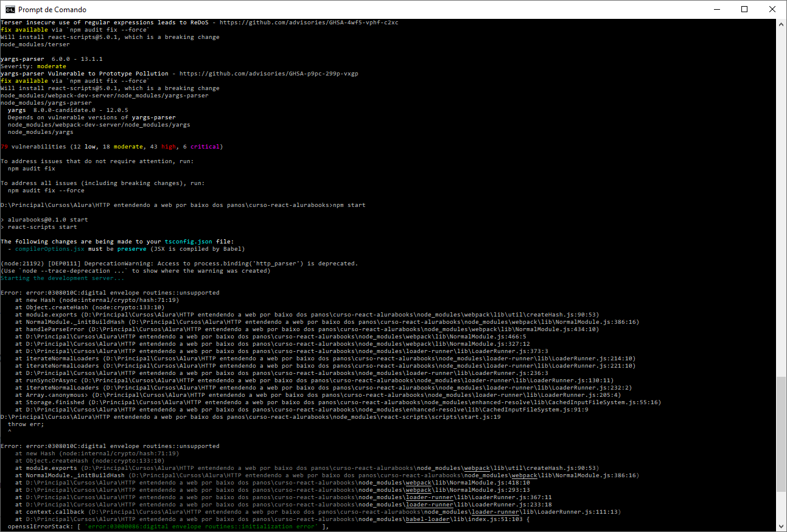
Task: Click the 'yargs-parser 6.0.0 - 13.1.1' line
Action: point(52,59)
